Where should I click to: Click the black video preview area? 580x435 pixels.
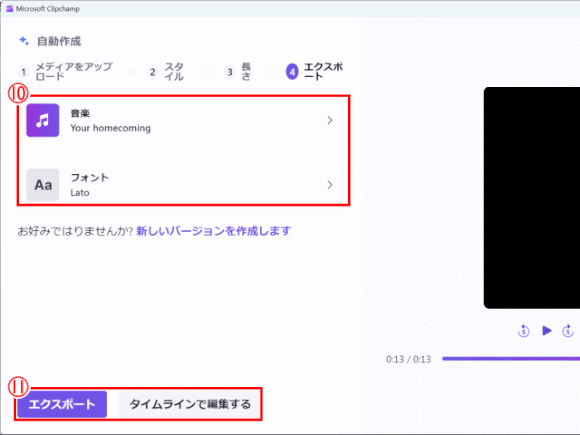point(532,198)
